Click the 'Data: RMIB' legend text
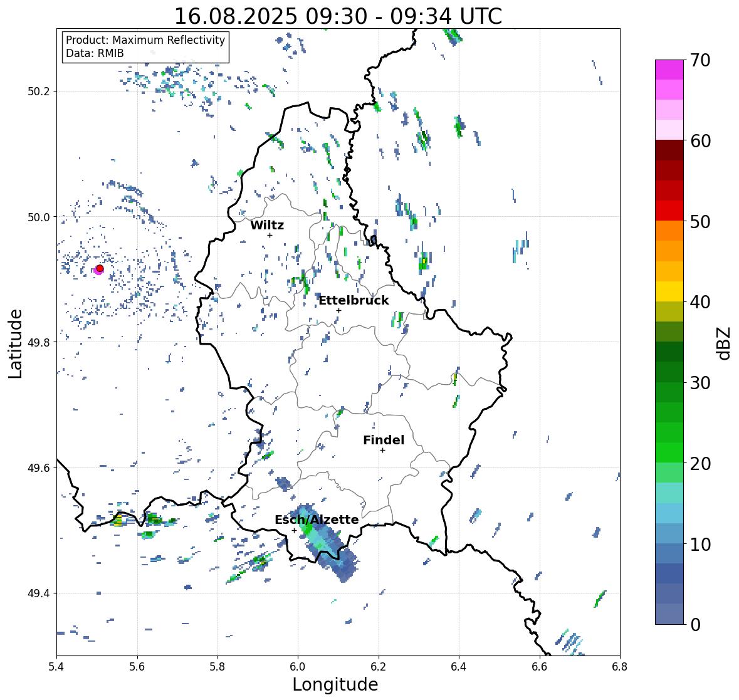The height and width of the screenshot is (700, 739). coord(95,53)
